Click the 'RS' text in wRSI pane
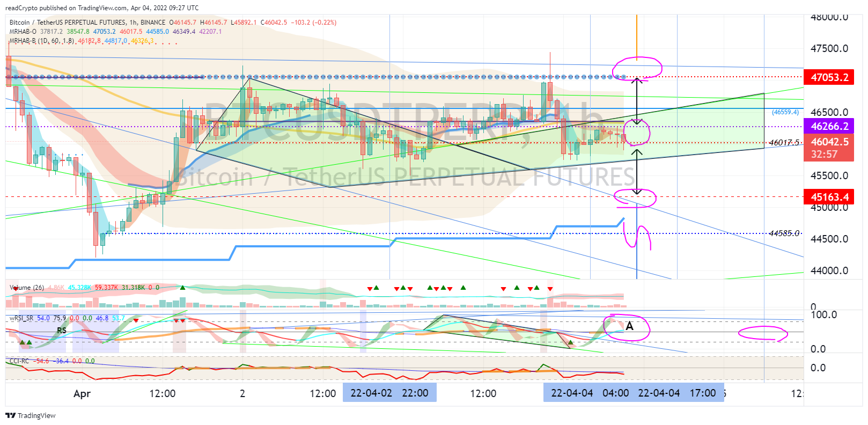868x425 pixels. point(62,331)
